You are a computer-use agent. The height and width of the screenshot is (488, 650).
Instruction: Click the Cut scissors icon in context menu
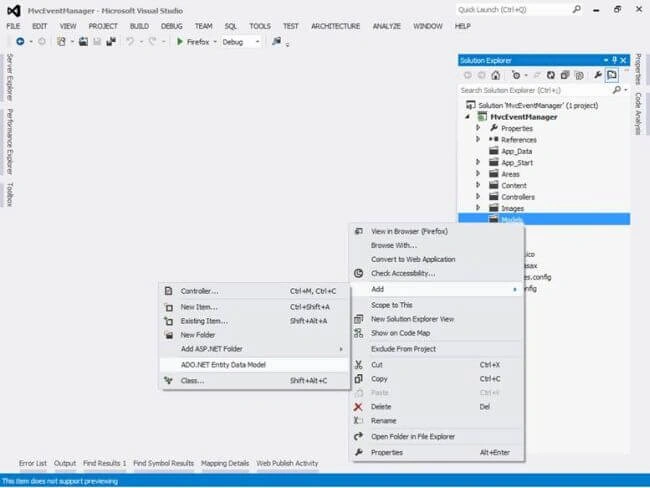coord(358,364)
